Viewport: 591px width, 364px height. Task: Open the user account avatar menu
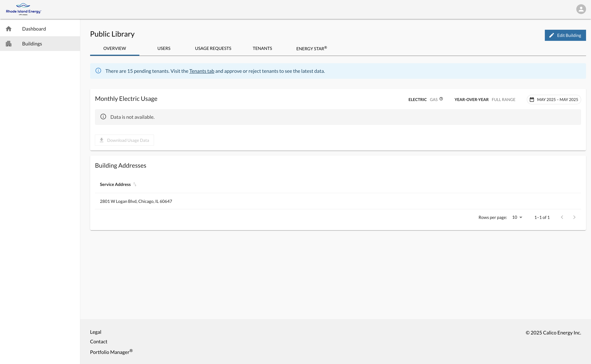(581, 9)
